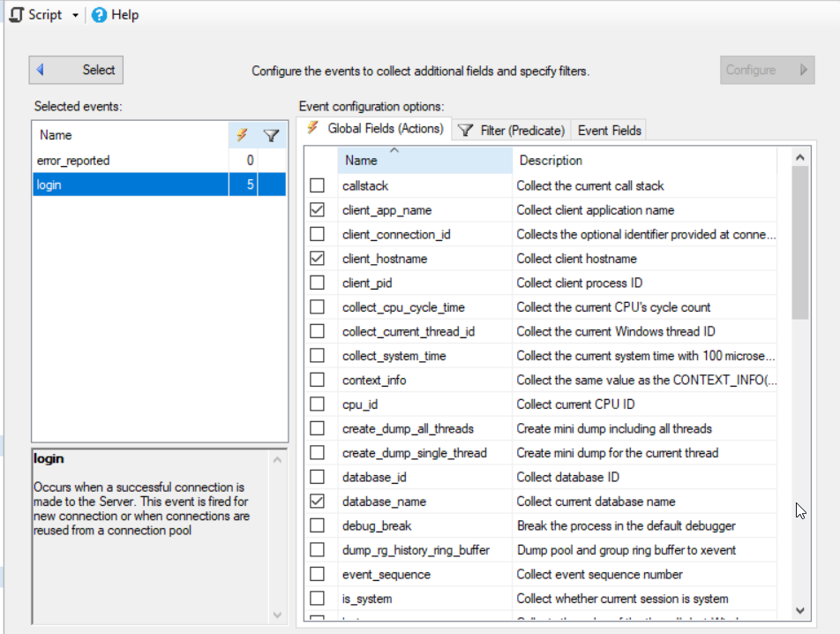Click the lightning bolt actions column header
This screenshot has width=840, height=634.
[x=241, y=135]
